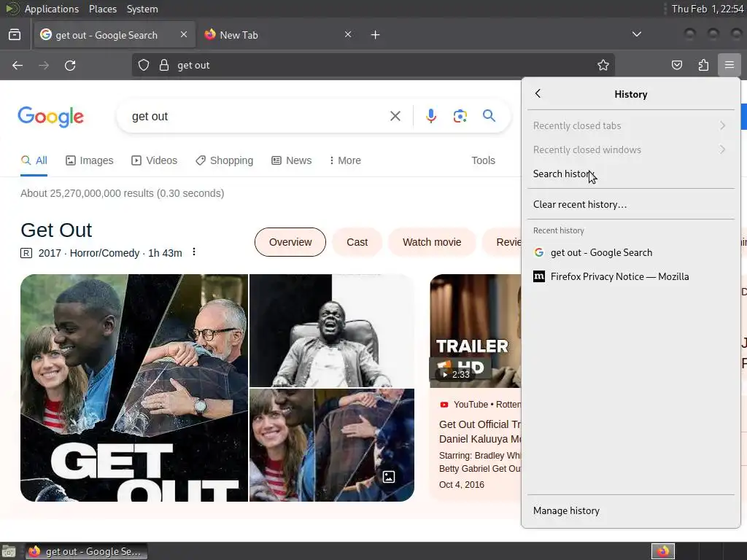
Task: Return to main menu with History back arrow
Action: [x=538, y=93]
